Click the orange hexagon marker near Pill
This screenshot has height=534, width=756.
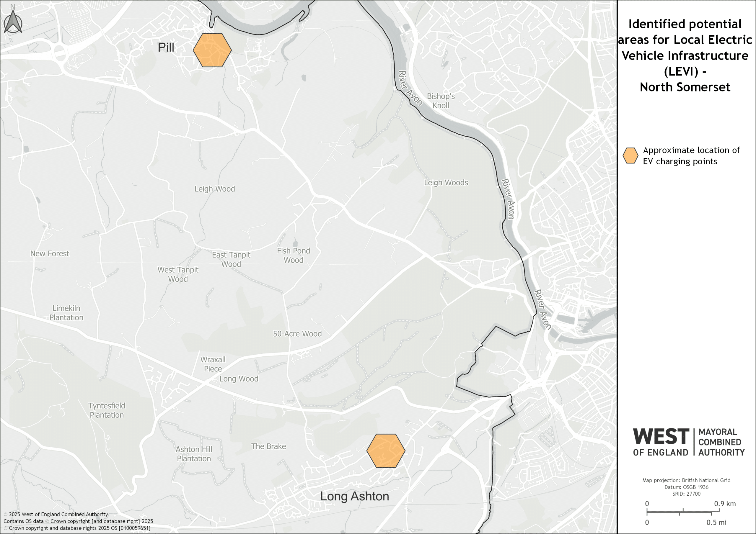pos(212,50)
